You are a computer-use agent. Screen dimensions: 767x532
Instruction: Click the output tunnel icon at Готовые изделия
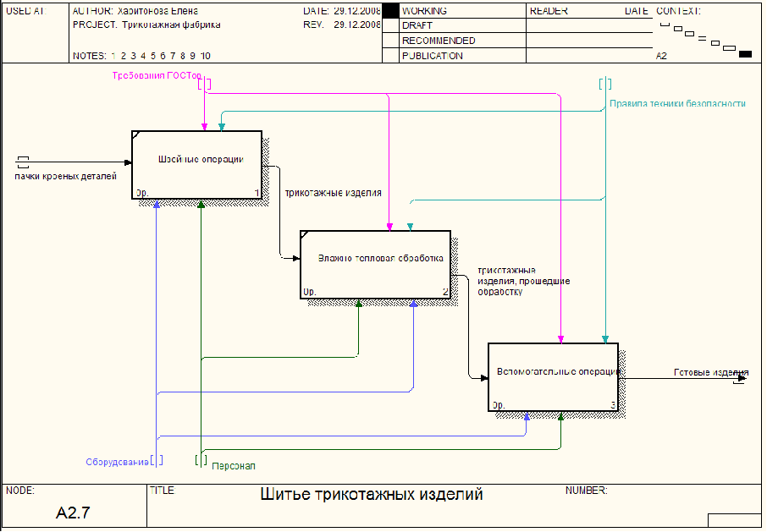pyautogui.click(x=738, y=377)
